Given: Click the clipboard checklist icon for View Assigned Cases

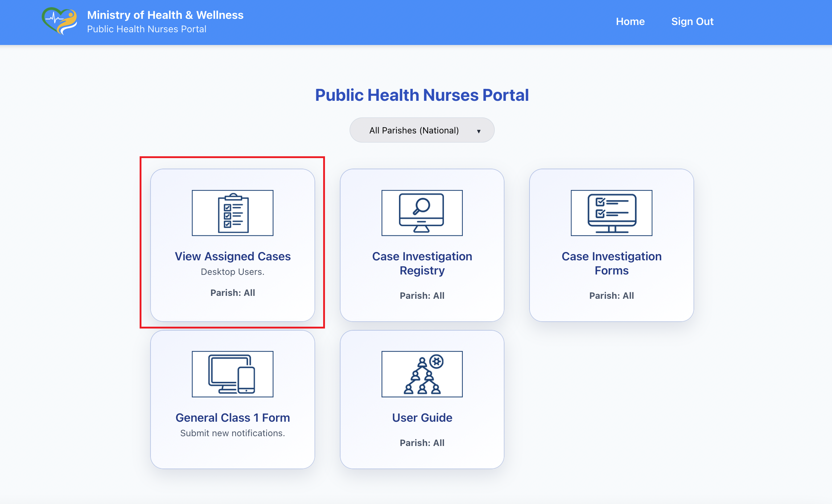Looking at the screenshot, I should pyautogui.click(x=232, y=213).
